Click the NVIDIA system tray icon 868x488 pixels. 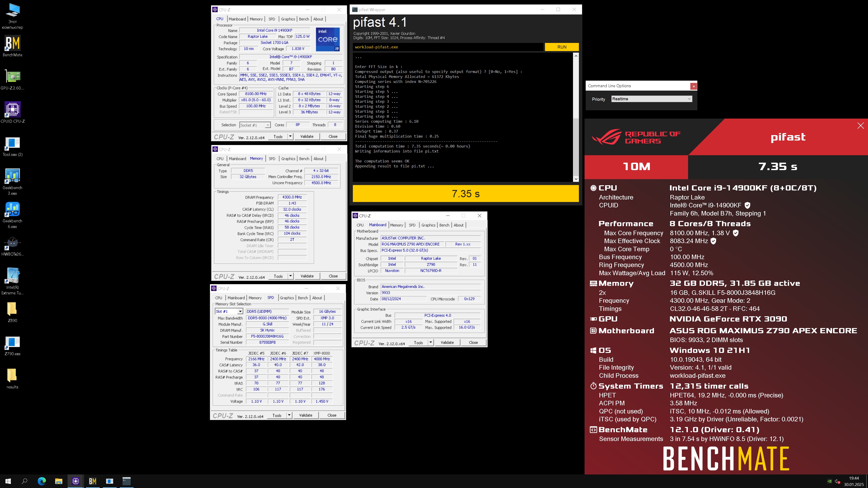(x=830, y=481)
